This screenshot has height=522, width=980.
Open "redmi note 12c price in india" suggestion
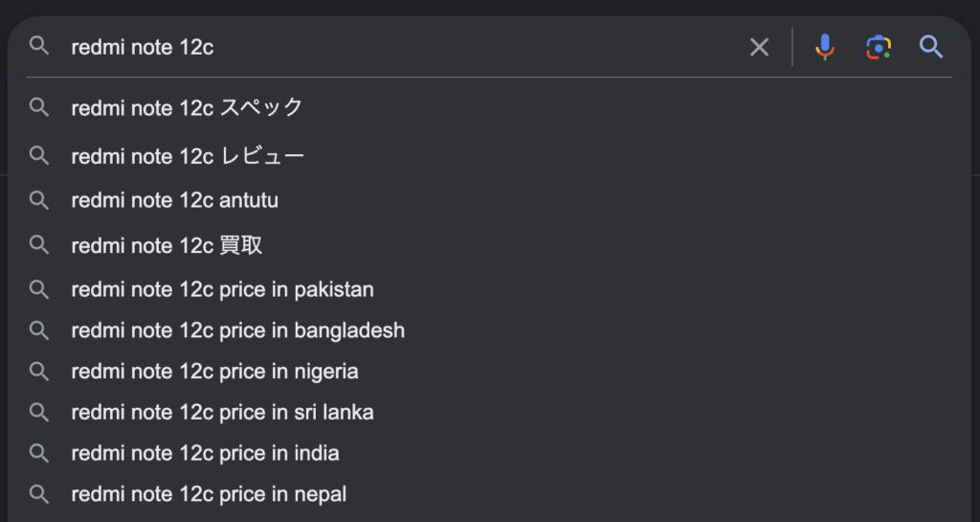[205, 453]
